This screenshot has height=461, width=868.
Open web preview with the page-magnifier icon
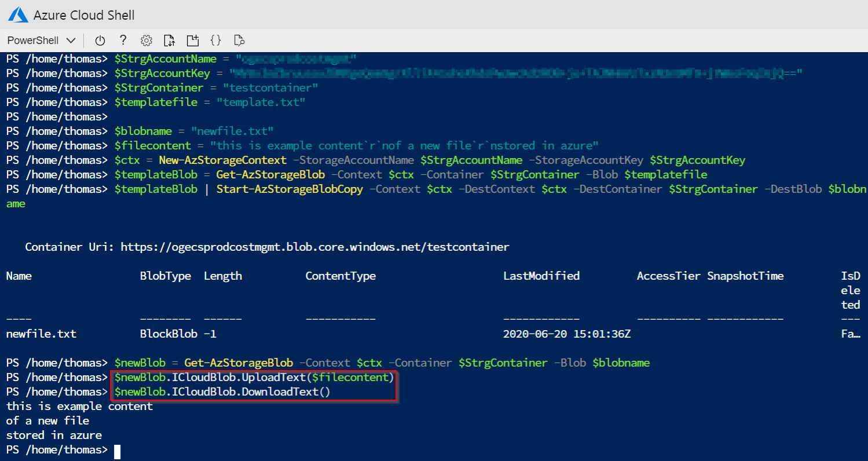[239, 40]
